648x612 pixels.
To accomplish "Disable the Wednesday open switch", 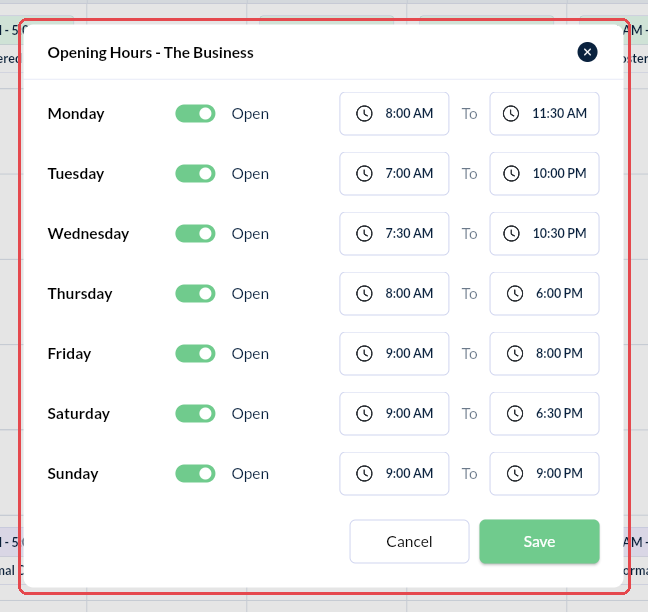I will point(195,233).
